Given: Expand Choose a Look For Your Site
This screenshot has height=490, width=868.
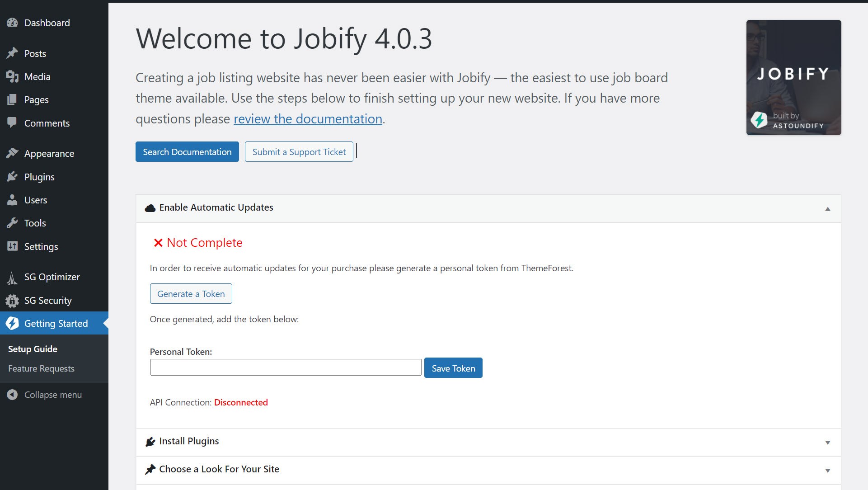Looking at the screenshot, I should coord(827,470).
